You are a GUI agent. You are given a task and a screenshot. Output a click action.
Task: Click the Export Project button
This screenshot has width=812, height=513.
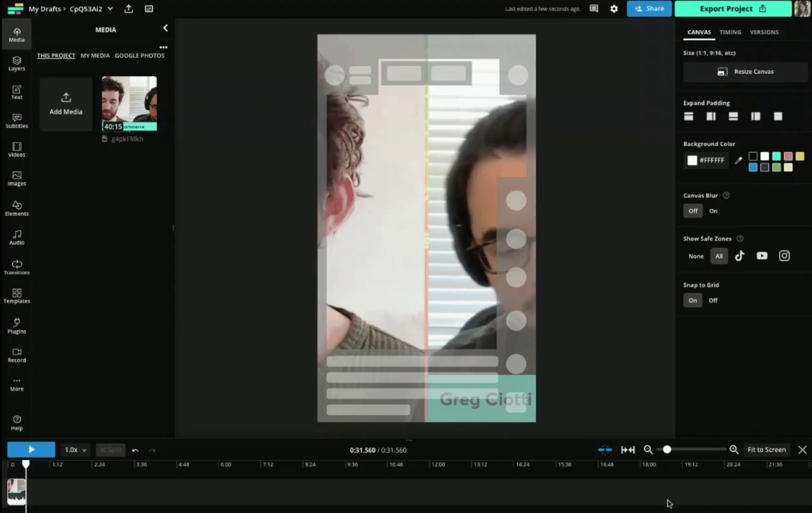click(732, 8)
